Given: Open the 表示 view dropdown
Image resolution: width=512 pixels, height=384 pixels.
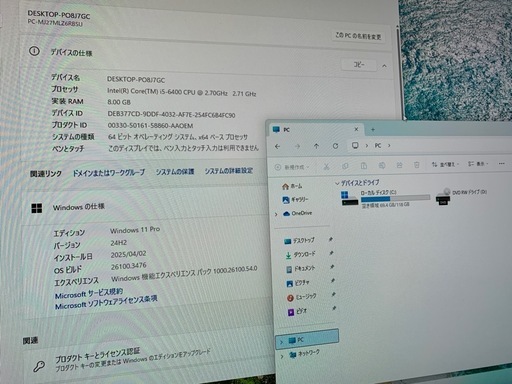Looking at the screenshot, I should click(478, 164).
